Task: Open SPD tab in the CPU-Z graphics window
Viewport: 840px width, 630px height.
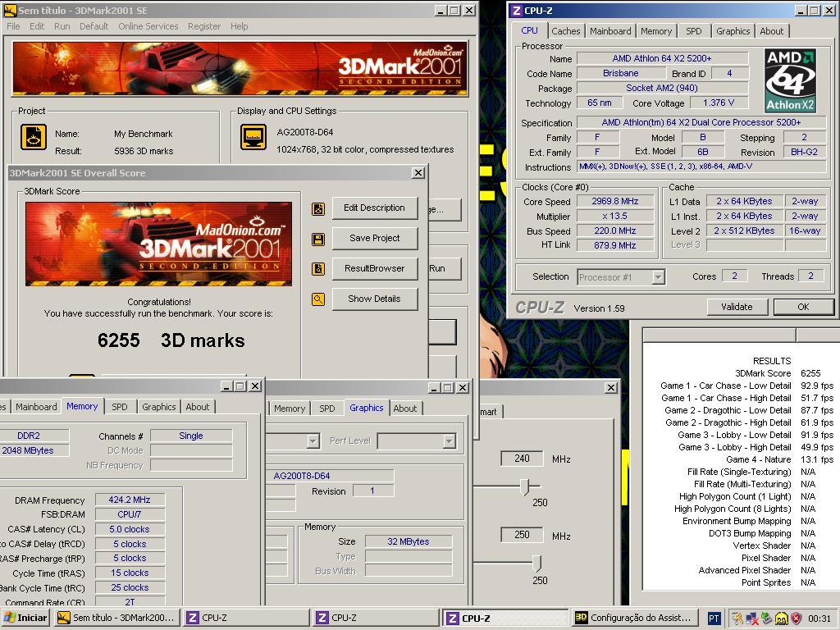Action: [326, 409]
